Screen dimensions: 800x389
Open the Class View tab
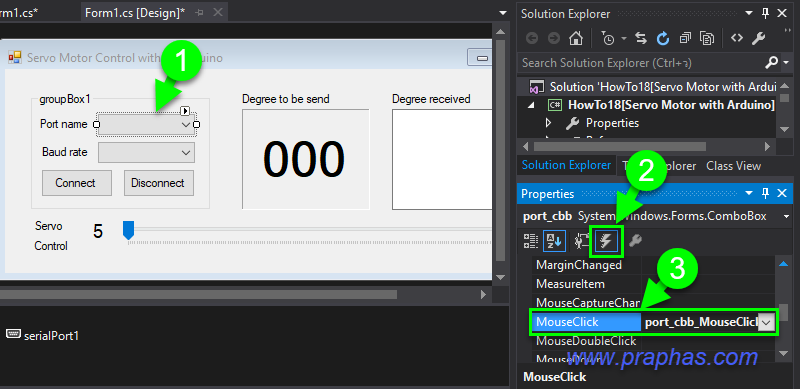[733, 166]
